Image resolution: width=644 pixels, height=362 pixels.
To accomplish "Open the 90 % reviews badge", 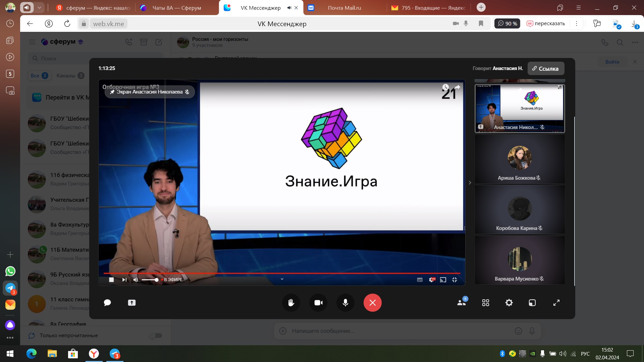I will (x=507, y=23).
